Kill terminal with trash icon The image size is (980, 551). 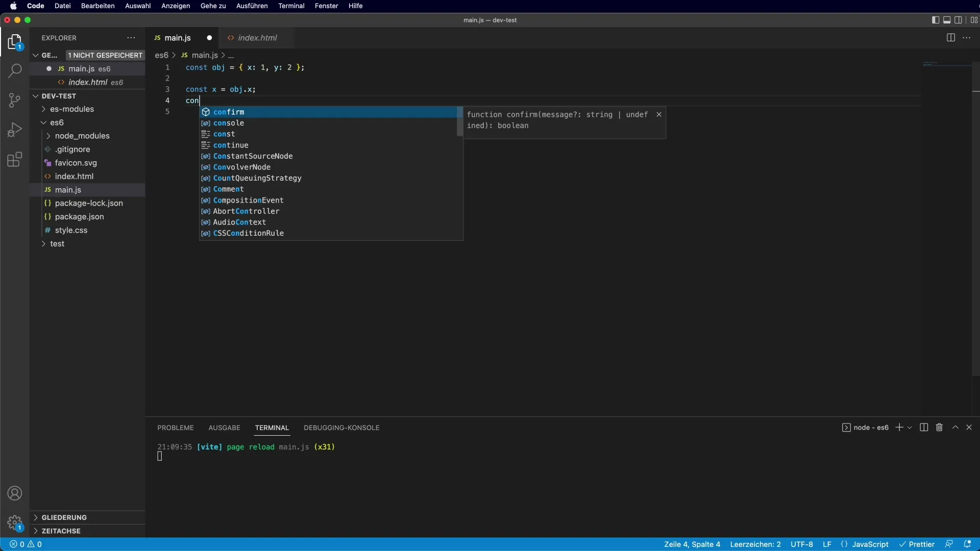point(939,428)
